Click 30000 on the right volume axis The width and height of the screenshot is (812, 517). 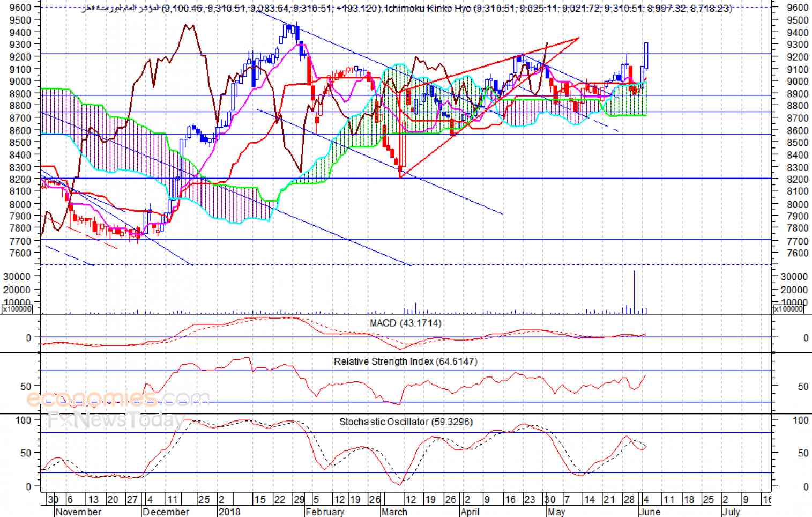coord(794,277)
